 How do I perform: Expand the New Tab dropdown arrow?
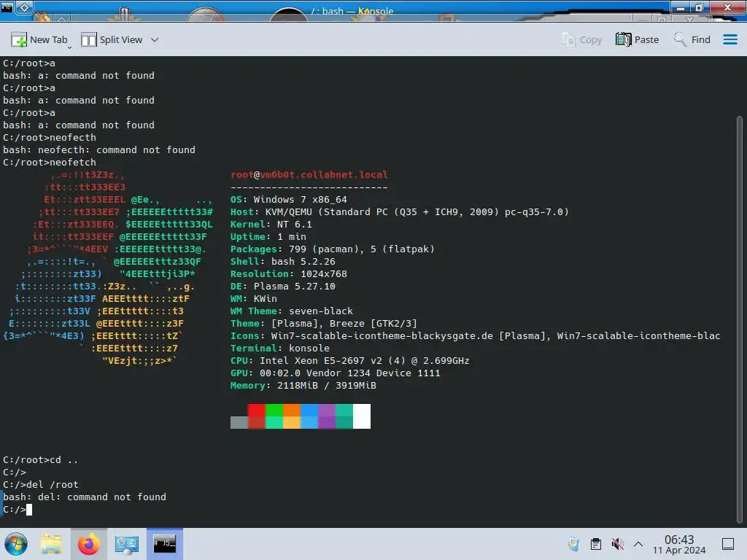[x=70, y=47]
